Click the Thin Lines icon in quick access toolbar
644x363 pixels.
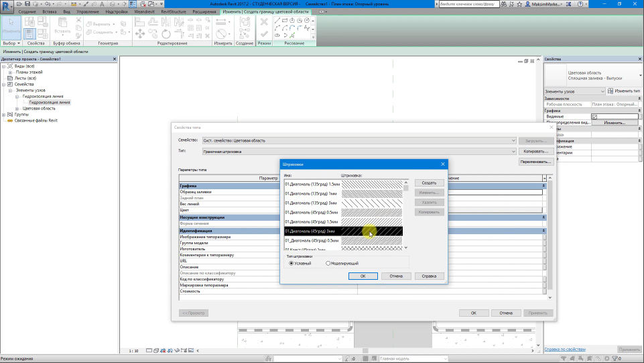133,4
